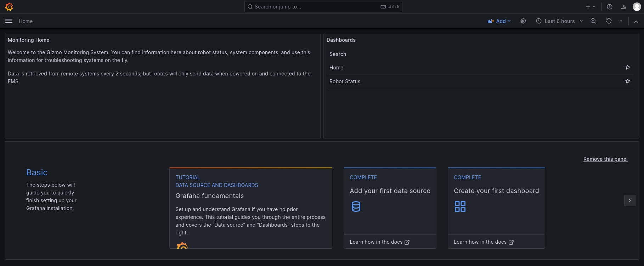Open the Robot Status dashboard link
The height and width of the screenshot is (266, 644).
(x=345, y=81)
